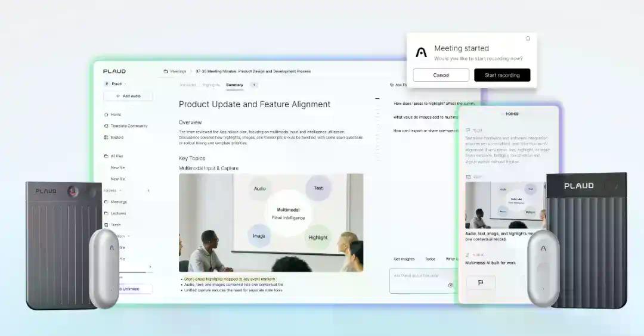Viewport: 644px width, 336px height.
Task: Click the Home icon in sidebar
Action: [106, 114]
